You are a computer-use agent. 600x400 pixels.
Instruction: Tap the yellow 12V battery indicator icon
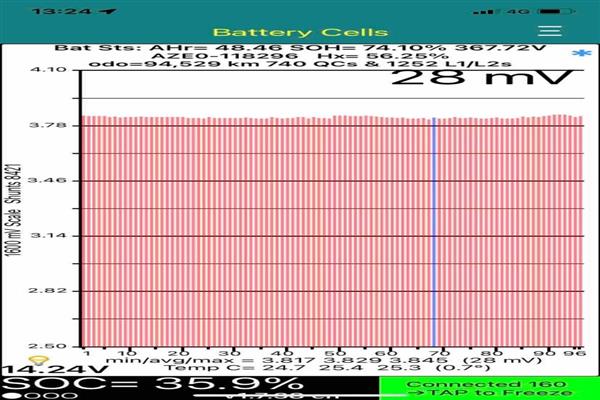click(39, 359)
